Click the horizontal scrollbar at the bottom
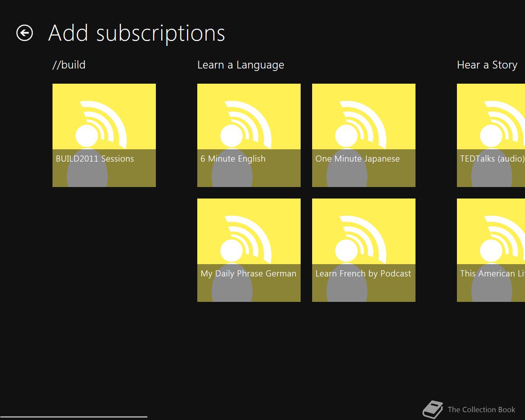Screen dimensions: 525x420 74,417
